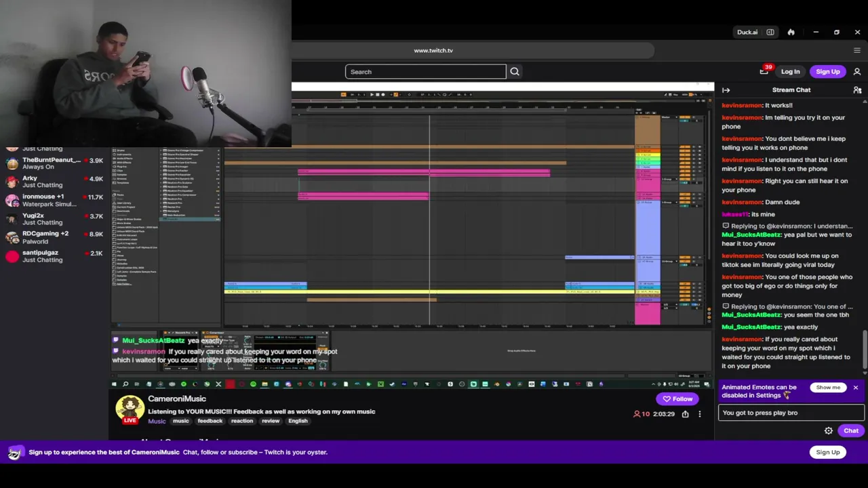Focus the Twitch search input field

pos(426,72)
